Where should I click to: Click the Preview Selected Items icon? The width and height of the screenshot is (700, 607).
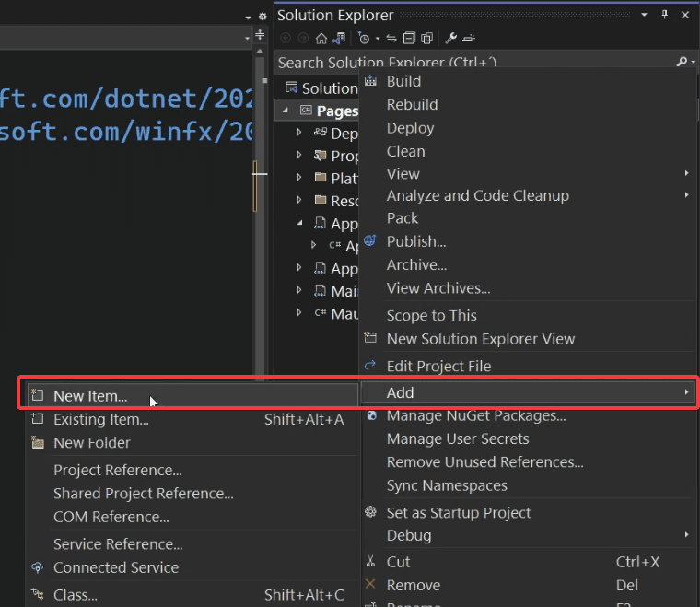469,39
